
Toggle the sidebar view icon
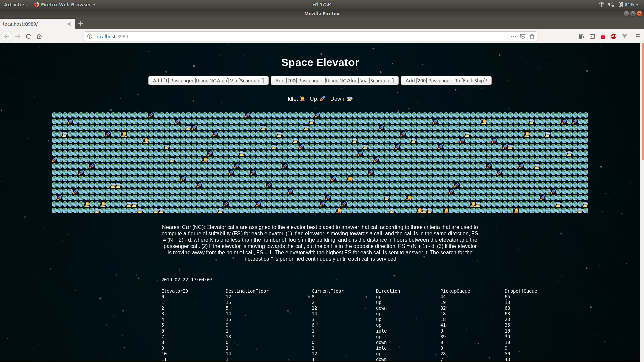pyautogui.click(x=592, y=36)
